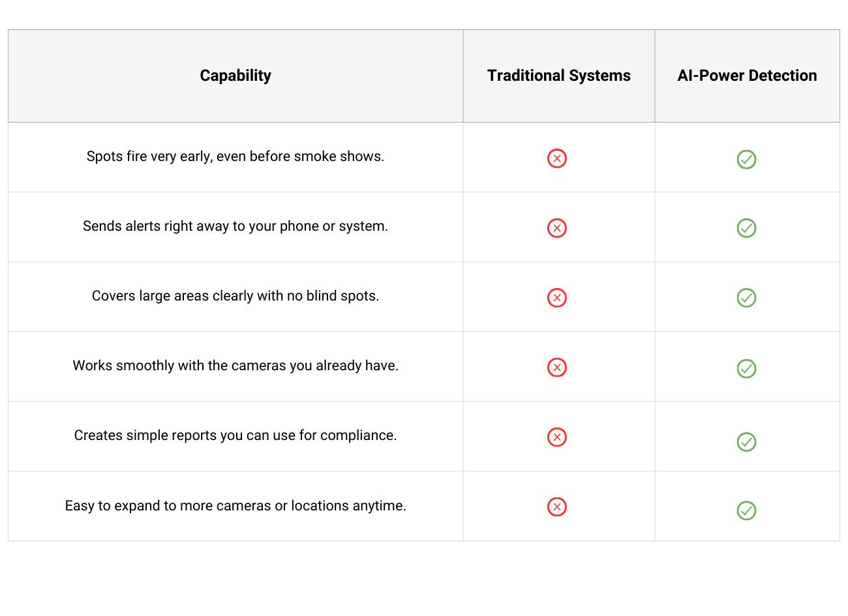Image resolution: width=848 pixels, height=616 pixels.
Task: Click green check for large area coverage
Action: (746, 298)
